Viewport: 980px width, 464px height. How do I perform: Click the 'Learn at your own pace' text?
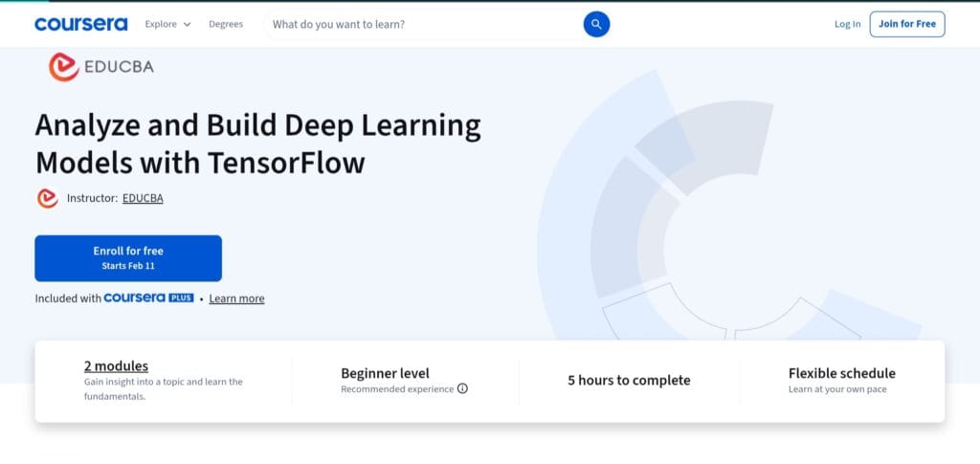click(x=837, y=389)
